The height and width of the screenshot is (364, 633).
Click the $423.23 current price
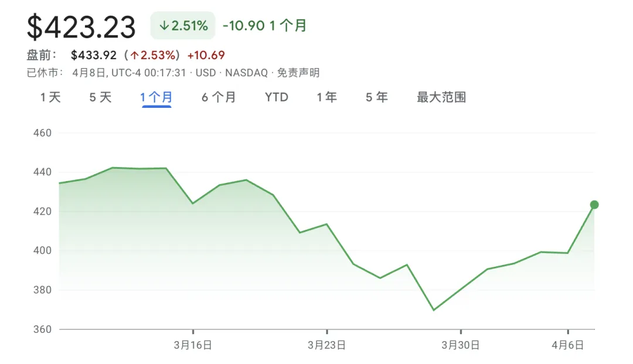(x=81, y=28)
